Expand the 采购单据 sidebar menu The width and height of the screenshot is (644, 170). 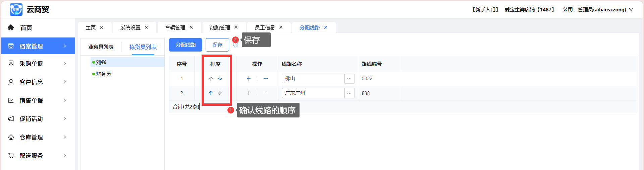[x=38, y=64]
